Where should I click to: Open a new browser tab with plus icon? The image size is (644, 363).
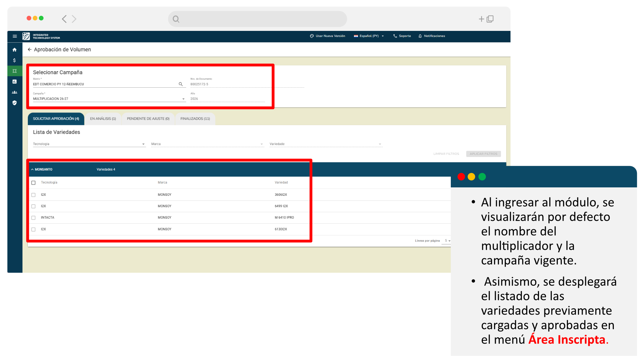(x=481, y=19)
